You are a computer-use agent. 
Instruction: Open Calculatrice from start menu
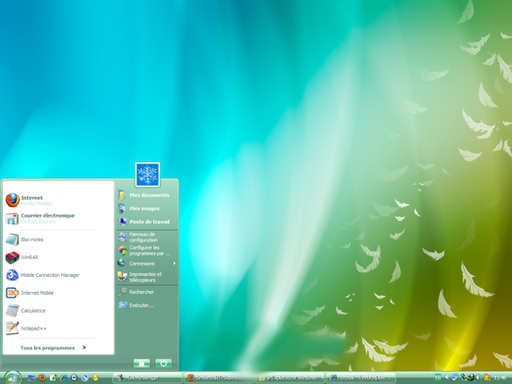[58, 311]
